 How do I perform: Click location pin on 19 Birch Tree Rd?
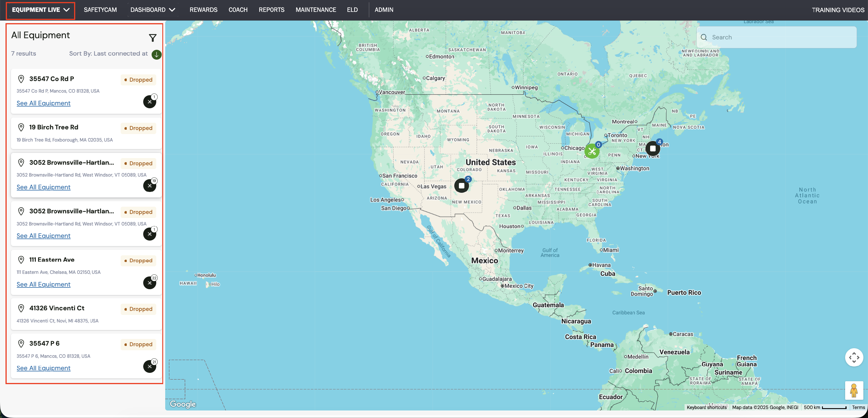click(x=21, y=127)
